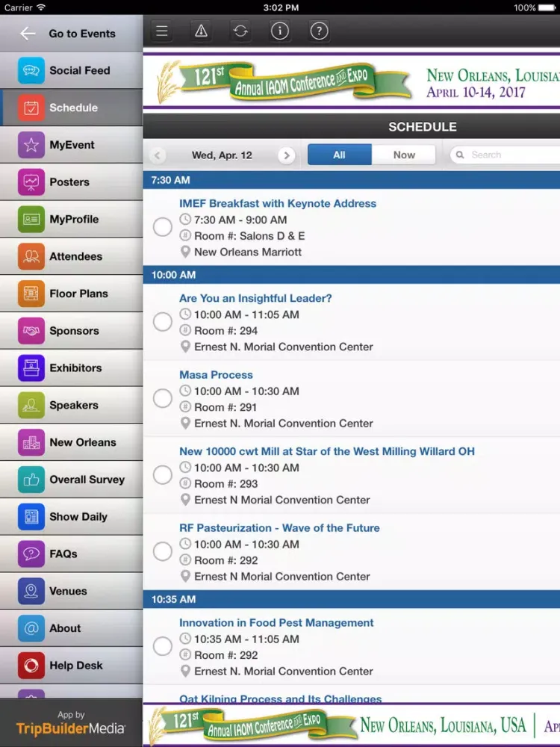
Task: Open the Posters presentation icon
Action: [x=31, y=182]
